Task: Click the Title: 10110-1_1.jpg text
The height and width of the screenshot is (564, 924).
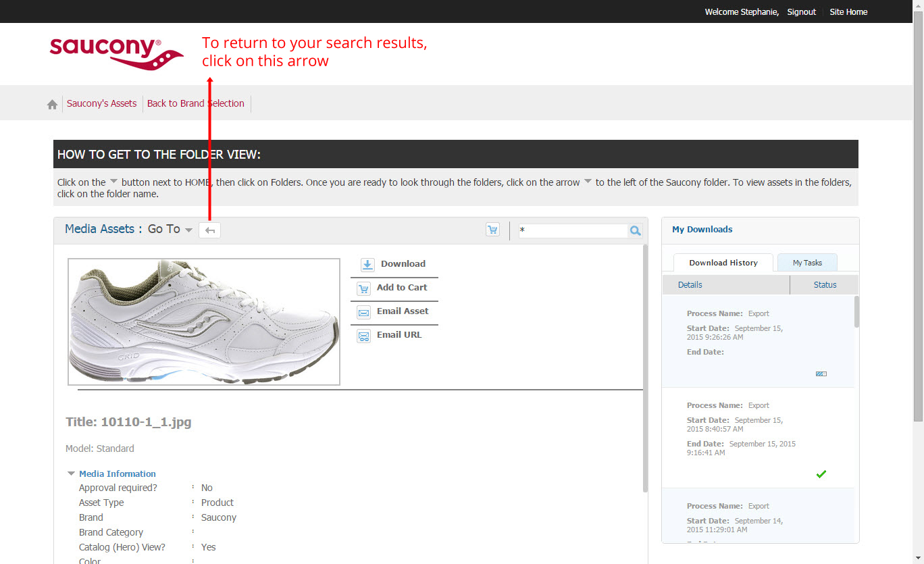Action: coord(128,422)
